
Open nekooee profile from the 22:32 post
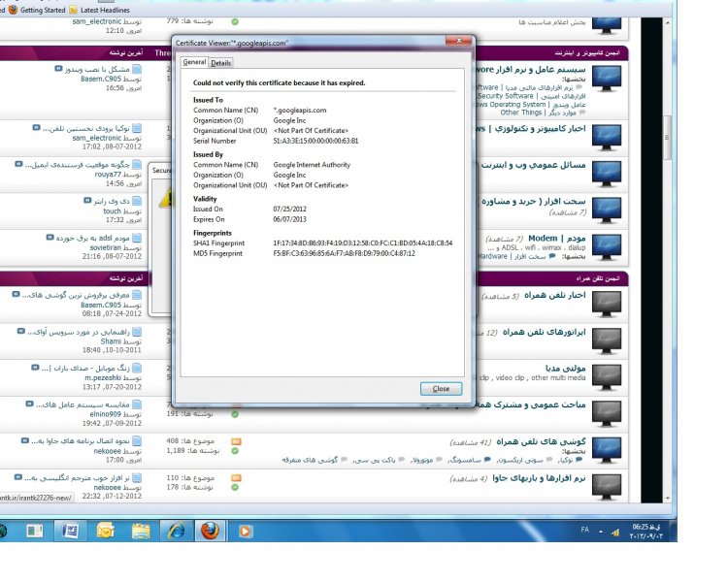point(107,487)
